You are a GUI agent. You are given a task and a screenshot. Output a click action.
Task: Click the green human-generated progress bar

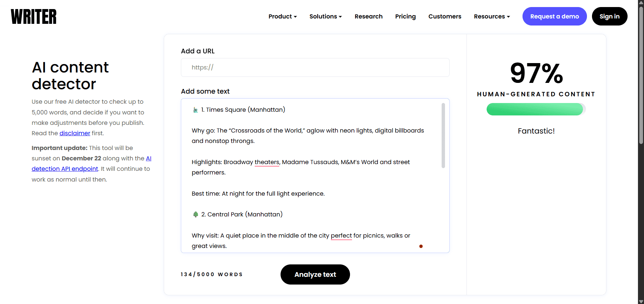click(x=535, y=109)
